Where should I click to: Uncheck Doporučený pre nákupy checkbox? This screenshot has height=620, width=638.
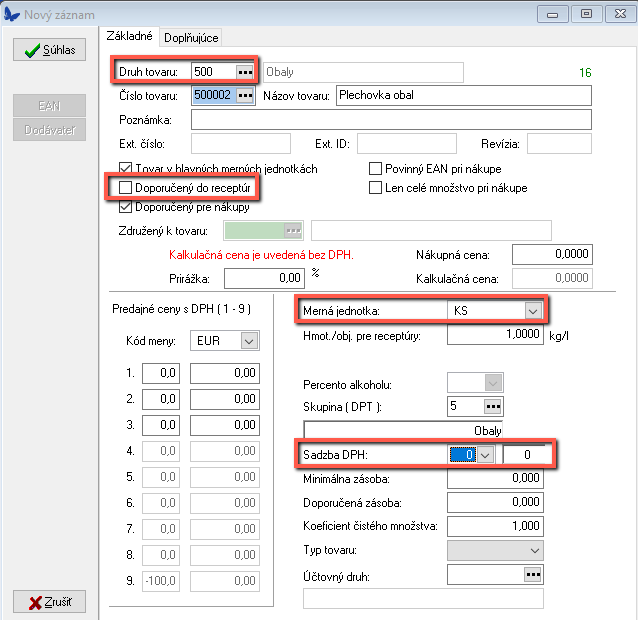pyautogui.click(x=125, y=208)
